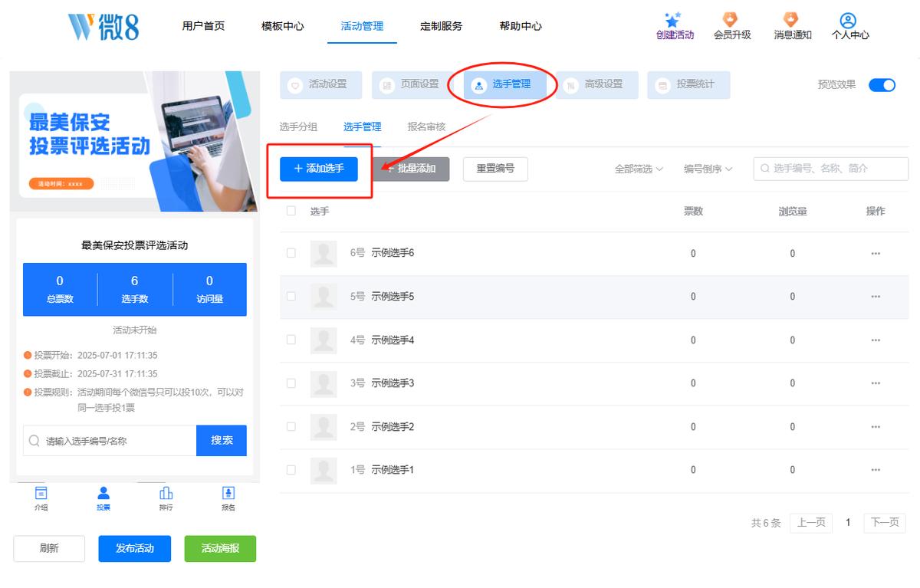Open 模板中心 in the top menu
Screen dimensions: 920x588
click(x=283, y=26)
